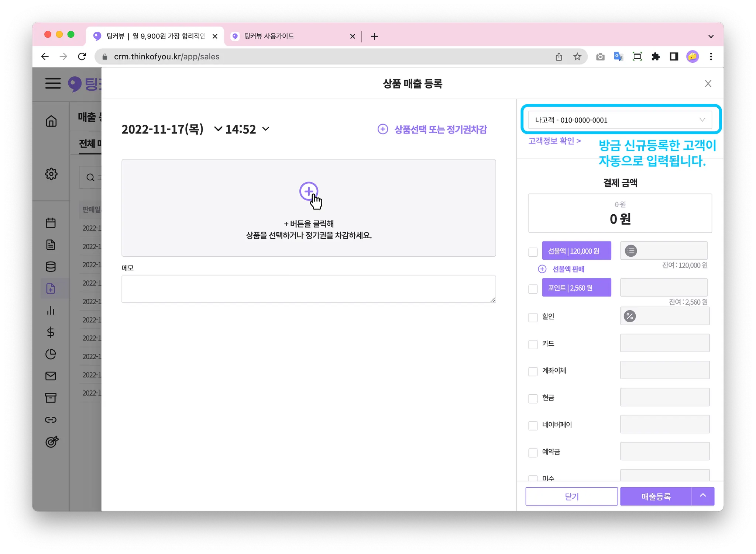Open the settings gear in the sidebar
The height and width of the screenshot is (554, 756).
(51, 174)
